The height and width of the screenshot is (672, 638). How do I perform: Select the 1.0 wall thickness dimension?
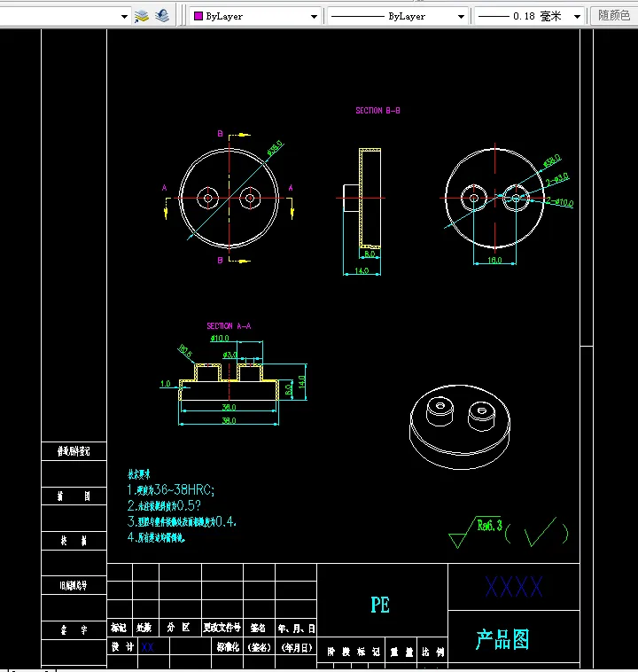pyautogui.click(x=166, y=384)
